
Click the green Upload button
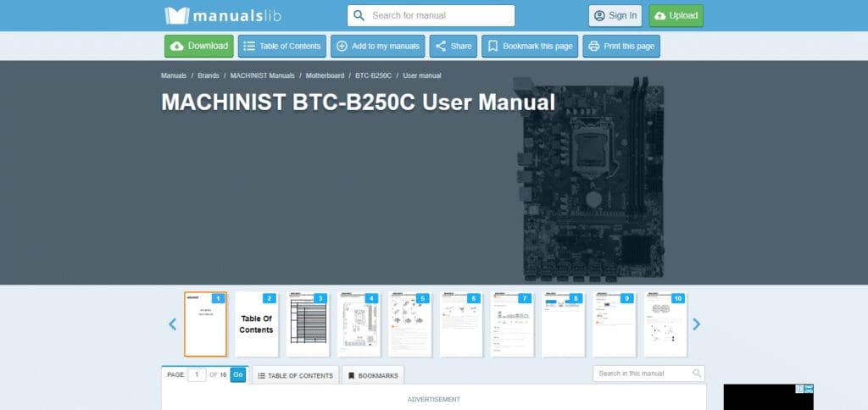(676, 15)
